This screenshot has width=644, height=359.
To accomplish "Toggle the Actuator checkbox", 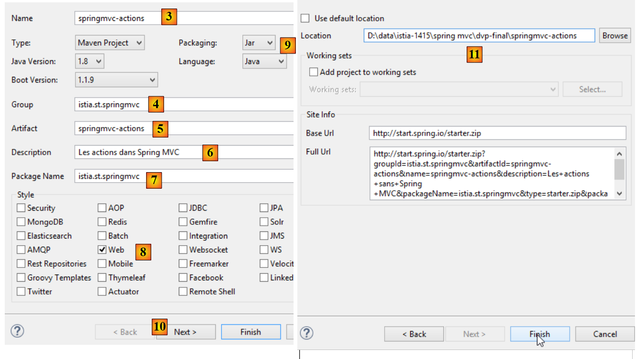I will click(102, 291).
